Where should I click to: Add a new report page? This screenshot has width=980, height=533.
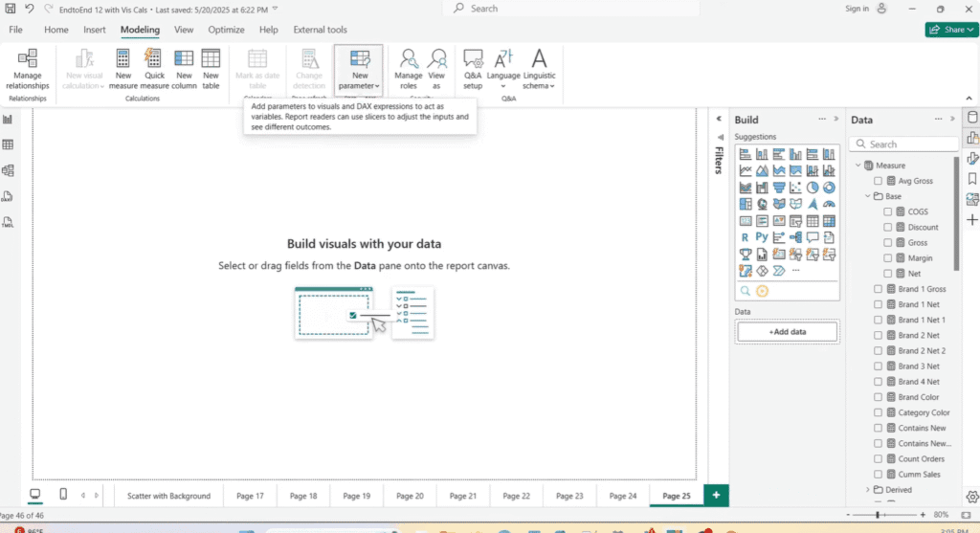[x=716, y=496]
